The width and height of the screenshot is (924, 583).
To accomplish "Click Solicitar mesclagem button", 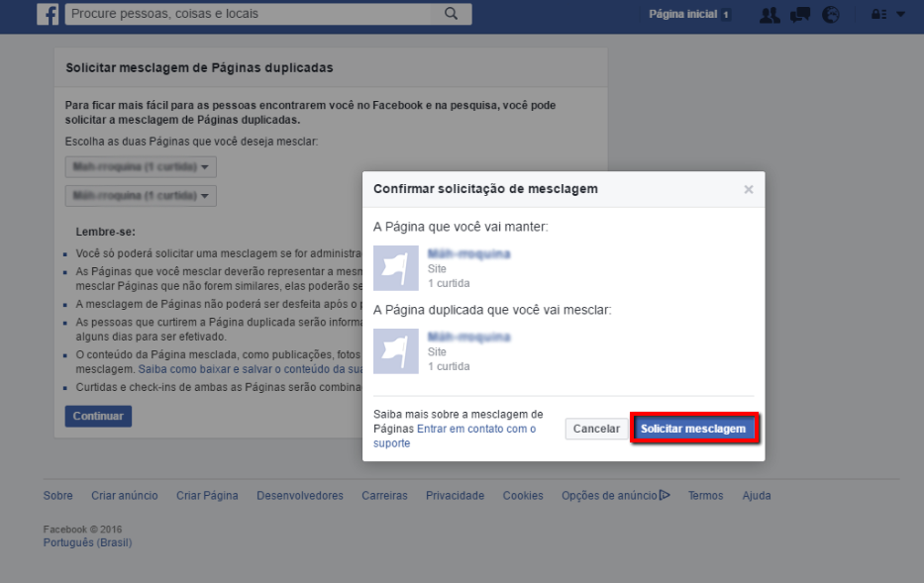I will pos(693,429).
